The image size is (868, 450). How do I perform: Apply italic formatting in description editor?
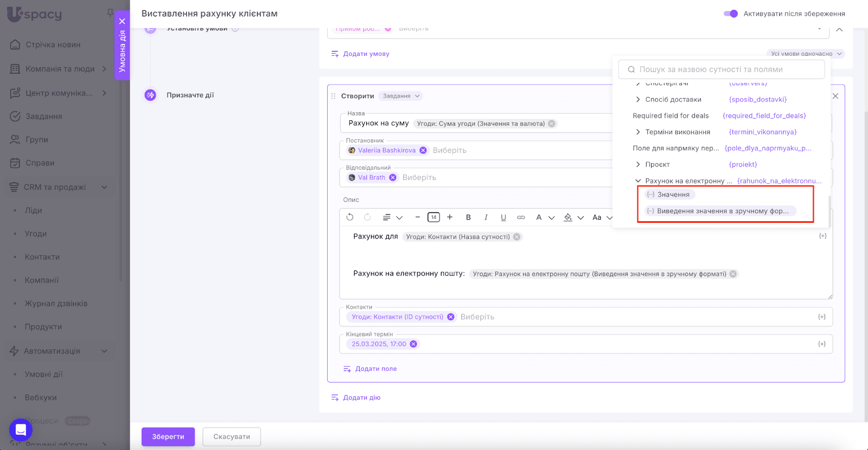point(486,217)
